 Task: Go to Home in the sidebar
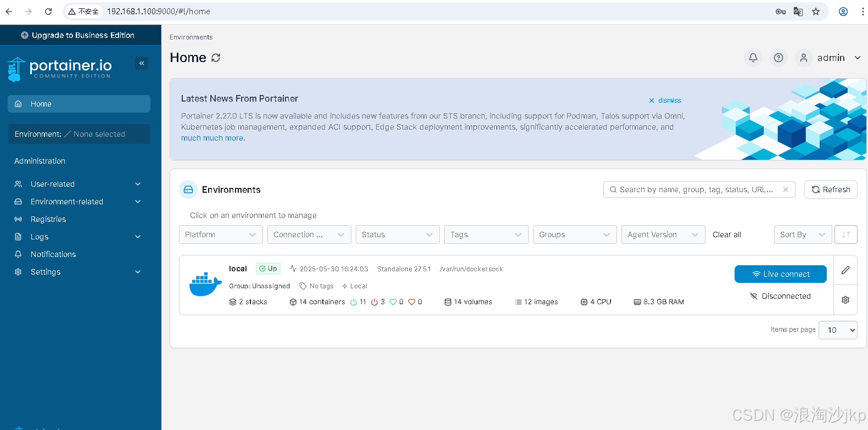tap(79, 104)
